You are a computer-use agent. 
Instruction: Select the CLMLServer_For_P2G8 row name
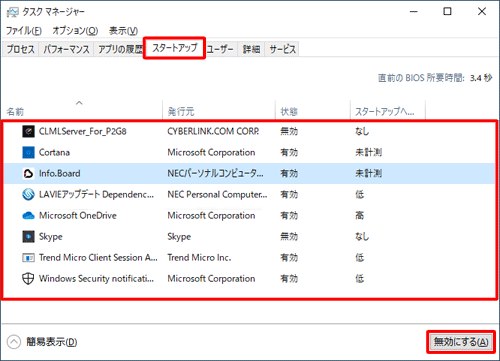[x=83, y=131]
